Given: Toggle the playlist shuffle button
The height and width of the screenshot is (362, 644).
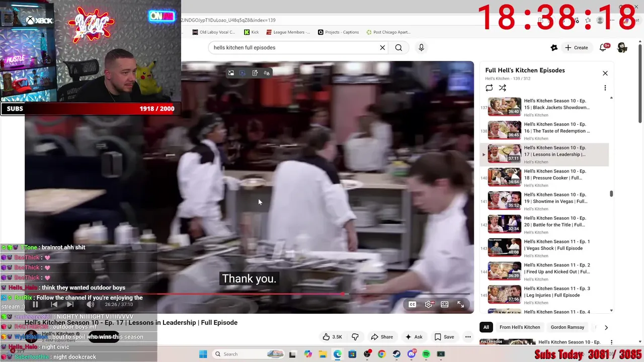Looking at the screenshot, I should [502, 88].
